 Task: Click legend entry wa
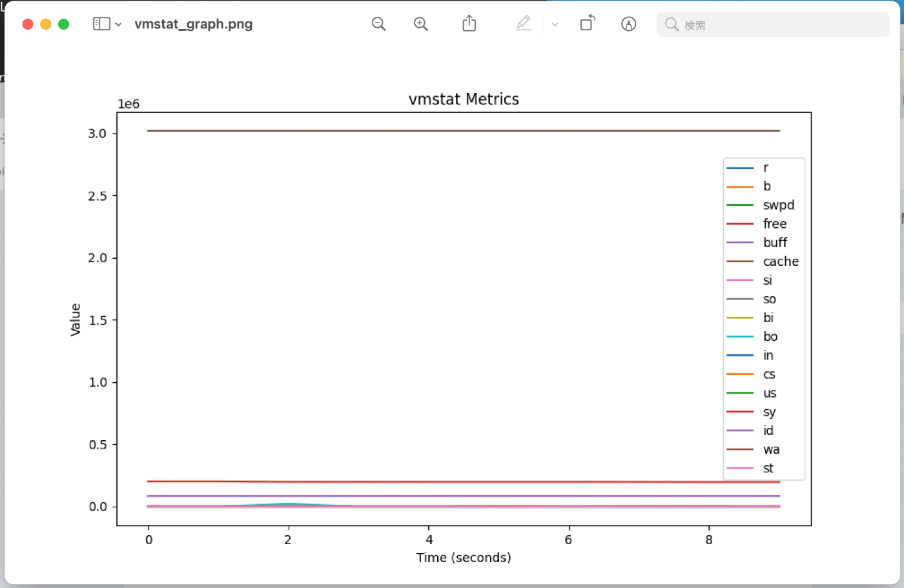771,449
